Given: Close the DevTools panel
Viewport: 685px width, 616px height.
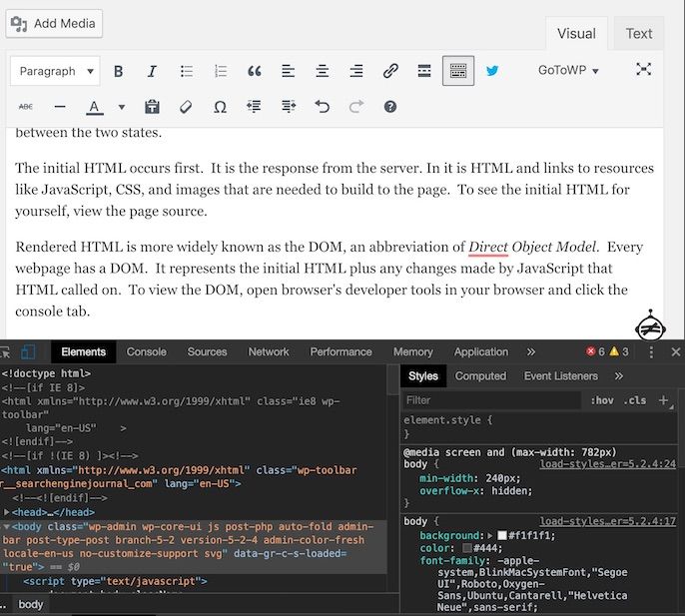Looking at the screenshot, I should 675,352.
